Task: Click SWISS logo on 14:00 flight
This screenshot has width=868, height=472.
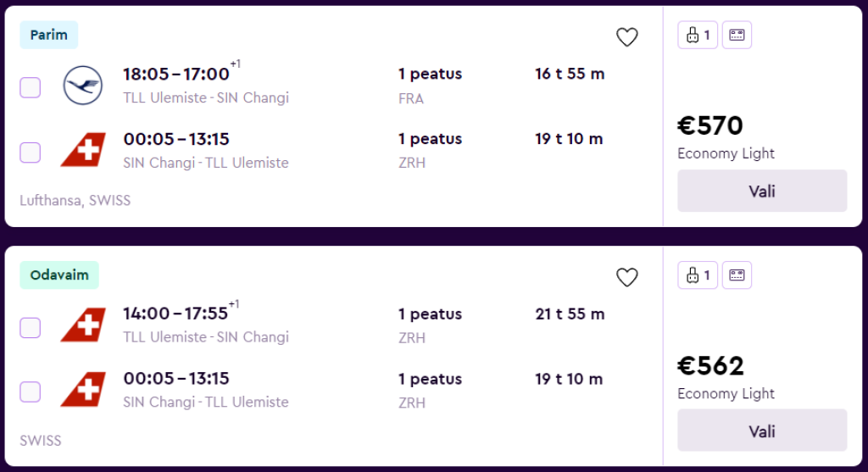Action: 82,325
